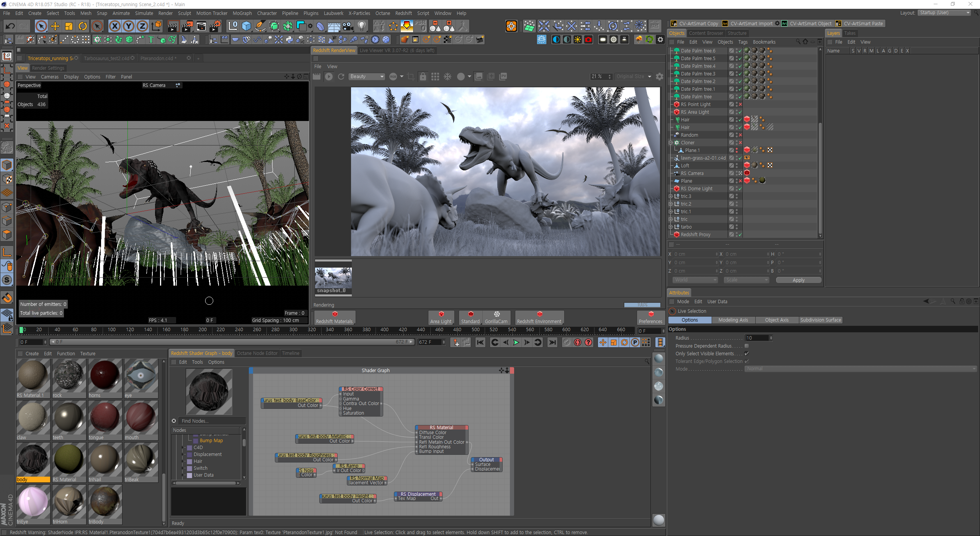Click the Make Editable icon in left toolbar
This screenshot has height=536, width=980.
point(7,148)
